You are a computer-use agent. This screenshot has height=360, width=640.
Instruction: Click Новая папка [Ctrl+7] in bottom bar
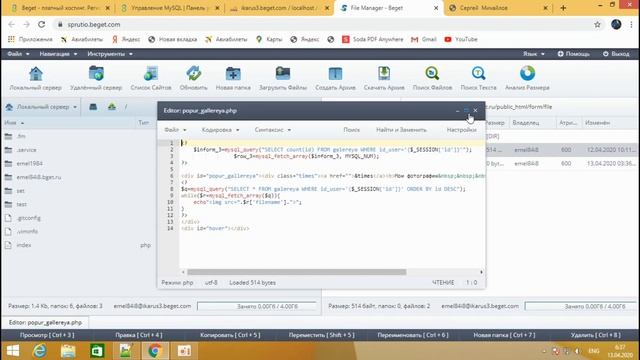click(x=504, y=335)
